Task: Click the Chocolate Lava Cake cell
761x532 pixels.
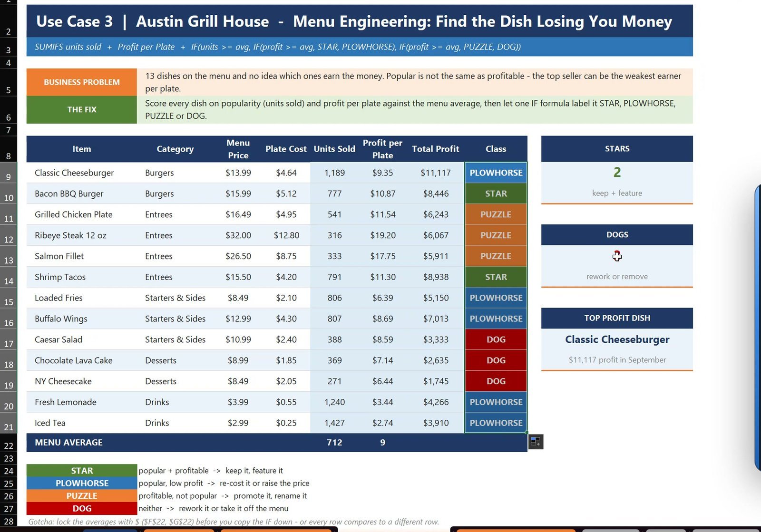Action: 82,360
